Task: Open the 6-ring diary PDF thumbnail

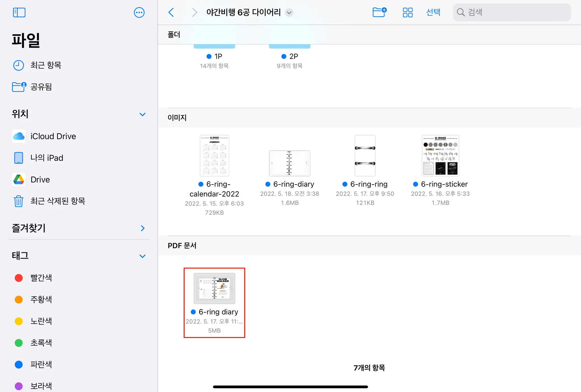Action: (214, 288)
